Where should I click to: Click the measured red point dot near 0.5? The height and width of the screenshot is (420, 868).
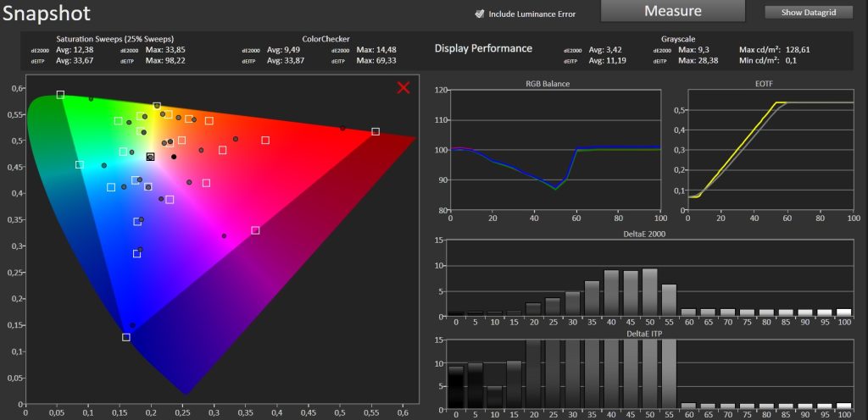click(342, 128)
